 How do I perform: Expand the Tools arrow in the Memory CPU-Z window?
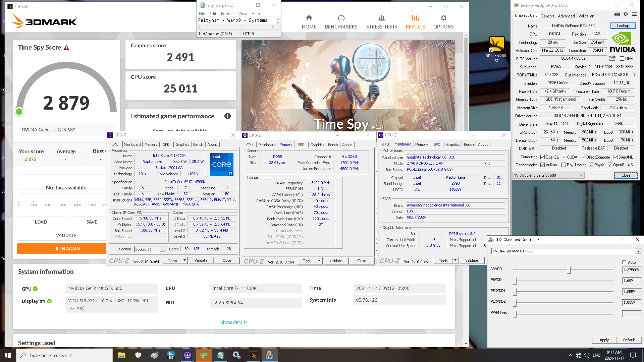319,261
